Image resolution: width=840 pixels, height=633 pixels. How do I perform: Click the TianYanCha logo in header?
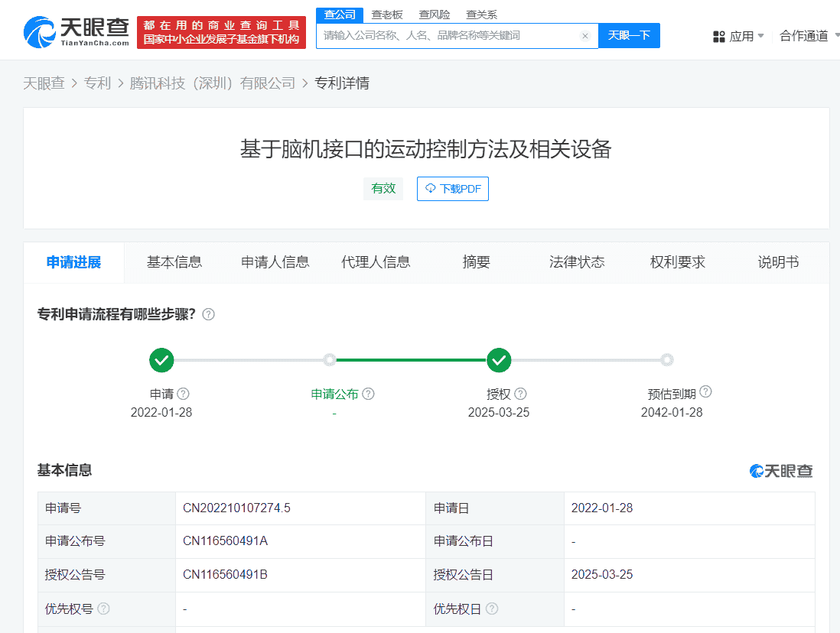pos(77,31)
